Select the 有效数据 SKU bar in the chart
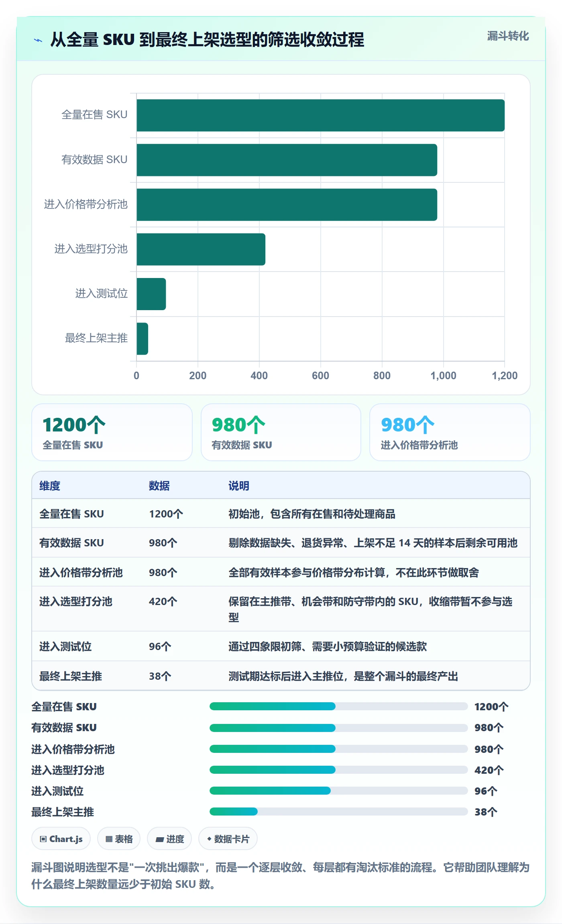This screenshot has width=562, height=924. [287, 160]
